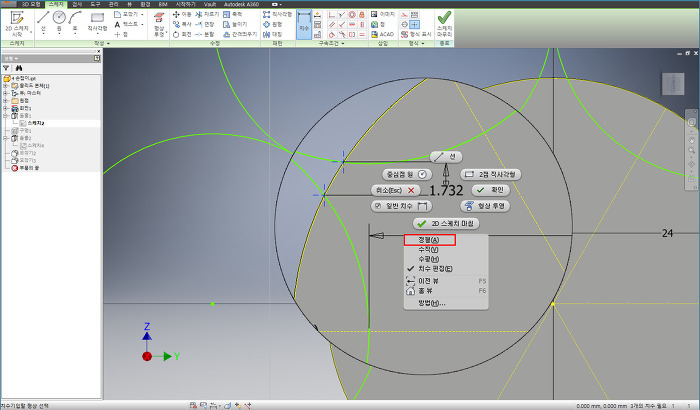Click the Rectangular pattern (직사각형) tool in the Pattern panel
This screenshot has height=410, width=700.
tap(277, 14)
